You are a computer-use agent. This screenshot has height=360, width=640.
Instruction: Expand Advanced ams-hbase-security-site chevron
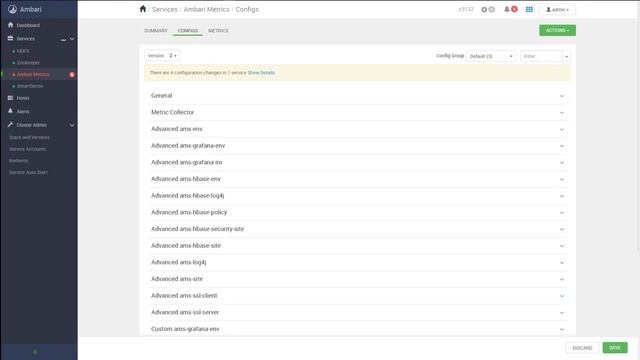[562, 229]
